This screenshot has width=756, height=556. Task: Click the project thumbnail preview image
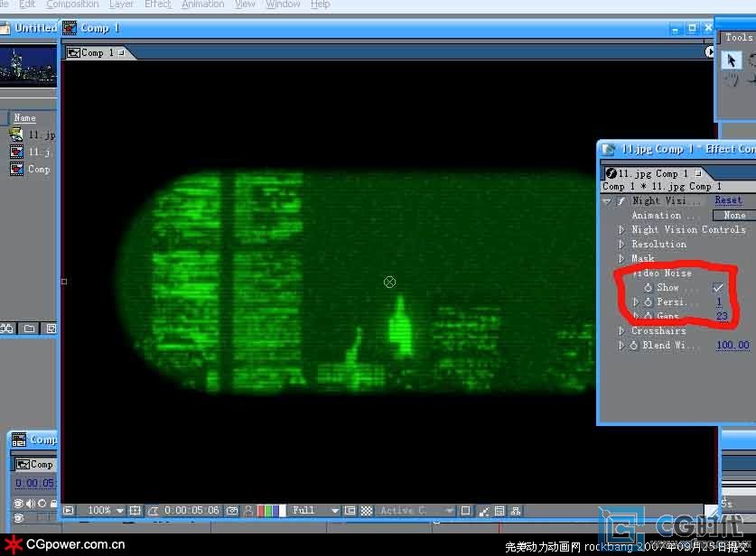tap(28, 66)
